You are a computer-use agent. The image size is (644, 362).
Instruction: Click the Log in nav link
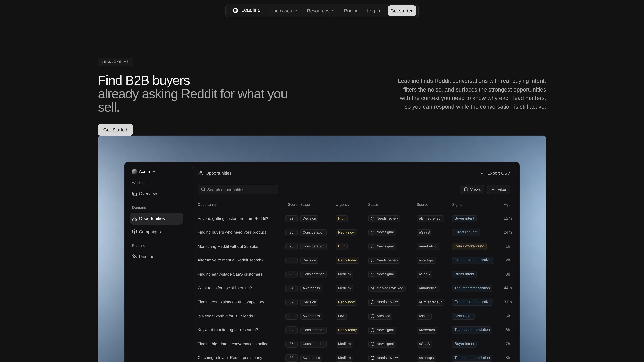(x=373, y=11)
